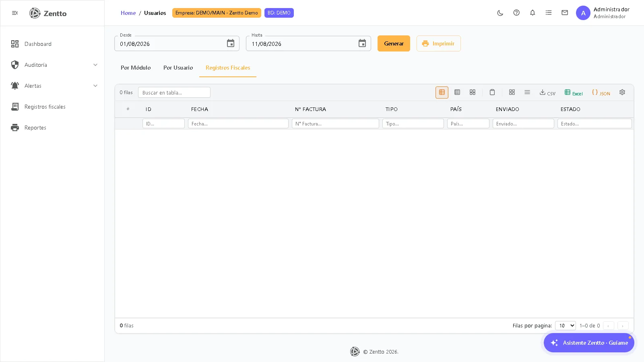Image resolution: width=644 pixels, height=362 pixels.
Task: Focus the N° Factura filter field
Action: (335, 123)
